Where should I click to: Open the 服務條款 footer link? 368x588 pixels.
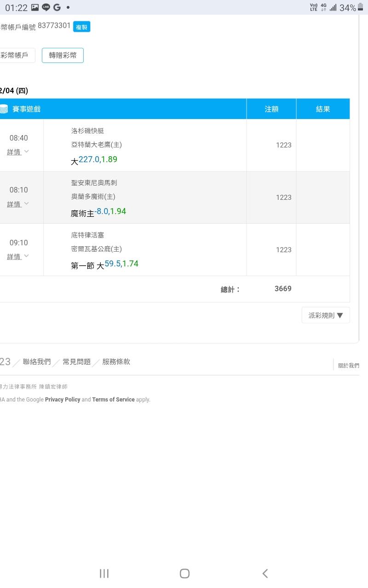(116, 362)
